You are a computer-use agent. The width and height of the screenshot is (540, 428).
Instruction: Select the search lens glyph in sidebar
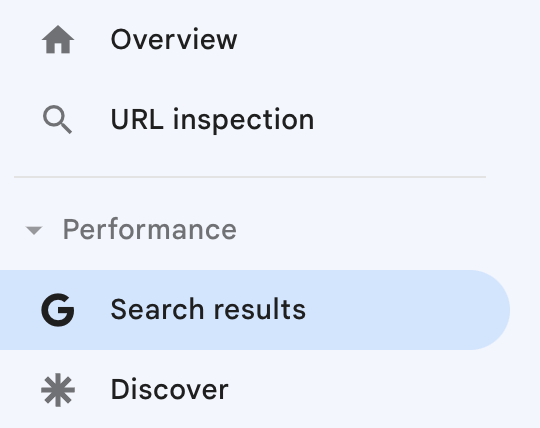pyautogui.click(x=57, y=119)
